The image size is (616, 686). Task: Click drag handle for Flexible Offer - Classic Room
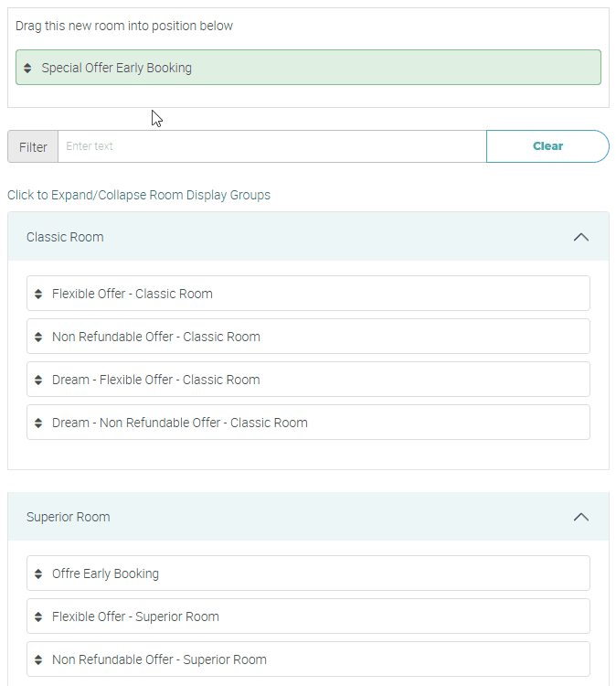coord(38,295)
